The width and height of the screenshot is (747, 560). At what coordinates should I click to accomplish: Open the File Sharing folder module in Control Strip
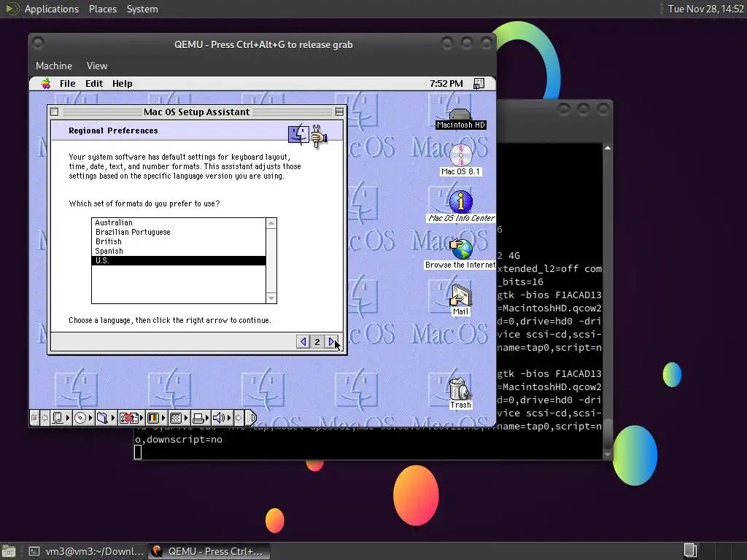pos(102,418)
